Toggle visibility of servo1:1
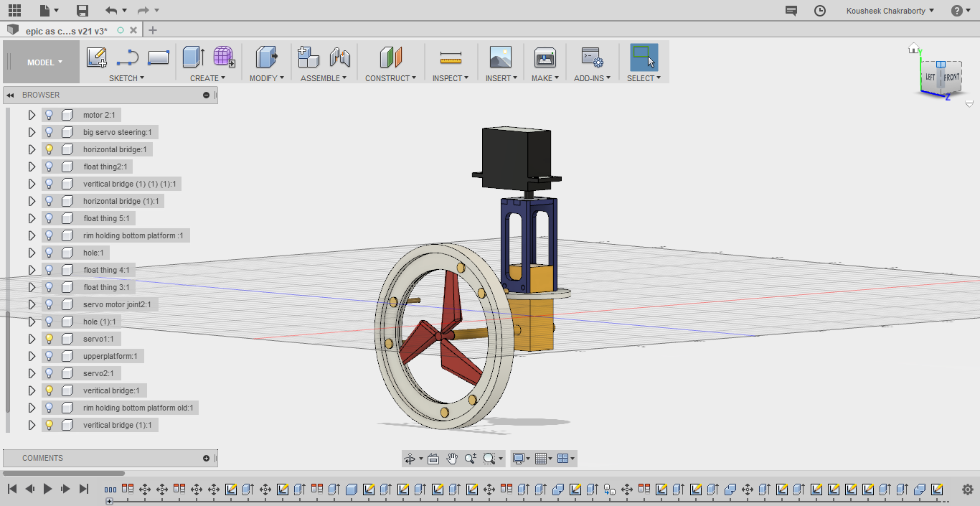Image resolution: width=980 pixels, height=506 pixels. (48, 339)
